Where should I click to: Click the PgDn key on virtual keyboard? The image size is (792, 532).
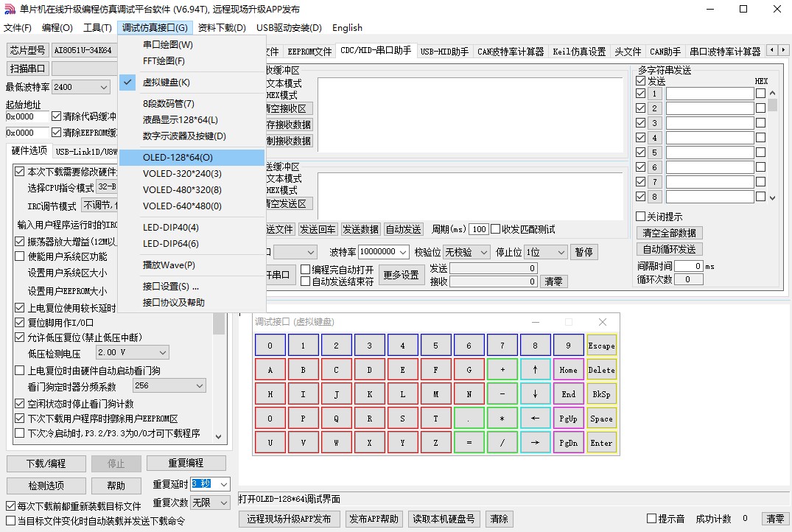click(568, 443)
